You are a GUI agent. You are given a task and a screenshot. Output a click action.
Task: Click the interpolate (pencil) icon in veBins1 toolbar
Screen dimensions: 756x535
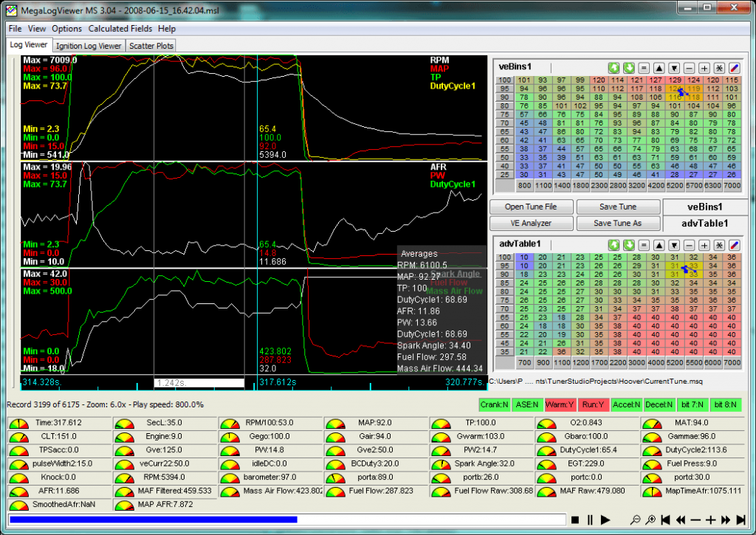(734, 67)
